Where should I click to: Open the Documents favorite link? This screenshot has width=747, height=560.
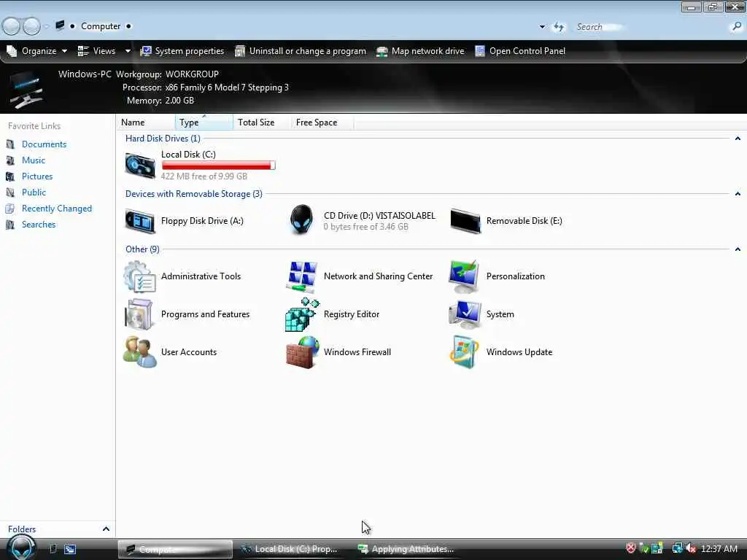point(44,144)
